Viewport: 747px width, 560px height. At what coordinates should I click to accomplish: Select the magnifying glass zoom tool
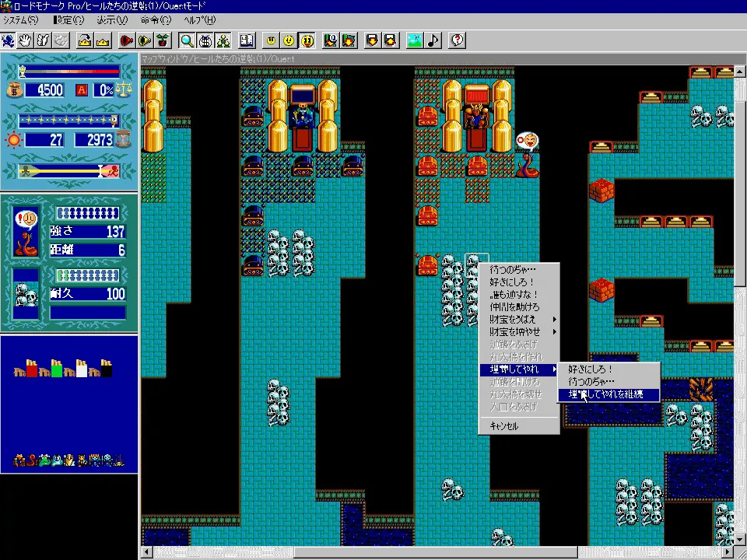coord(187,40)
